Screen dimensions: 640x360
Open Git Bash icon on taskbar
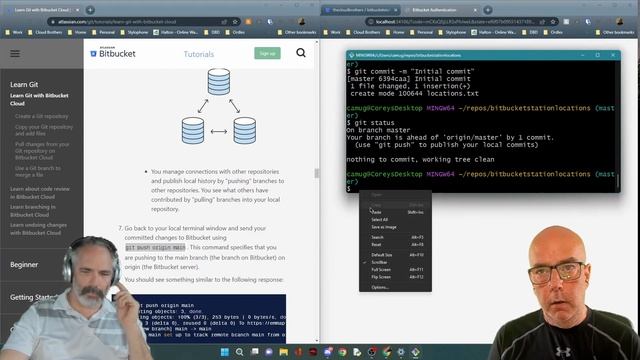tap(416, 352)
